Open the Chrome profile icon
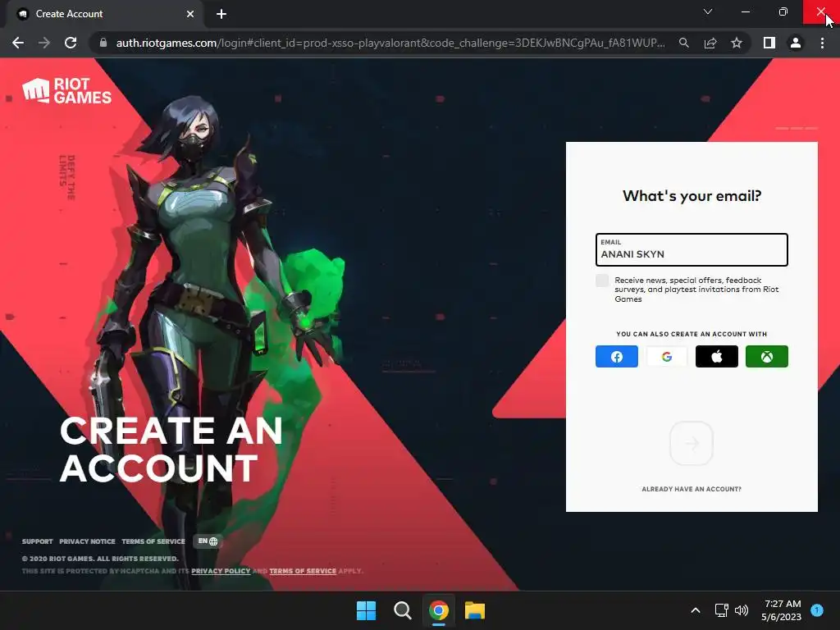Screen dimensions: 840x630 [796, 43]
